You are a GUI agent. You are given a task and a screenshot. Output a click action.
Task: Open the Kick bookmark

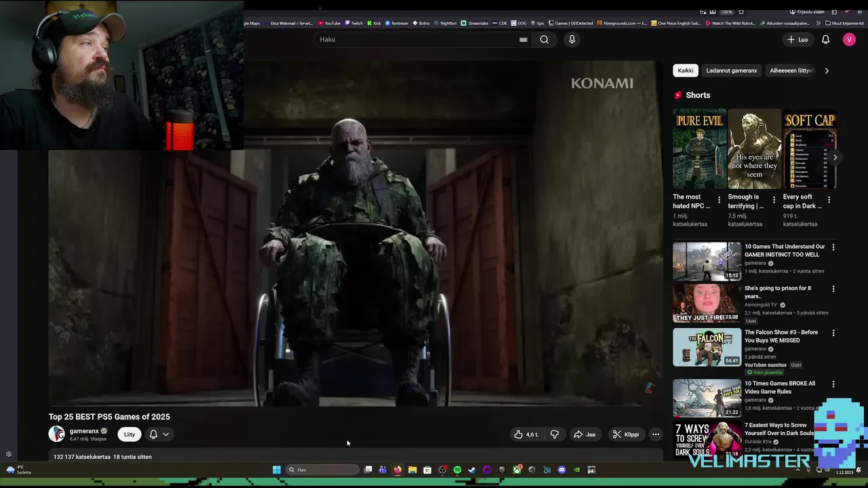(374, 23)
